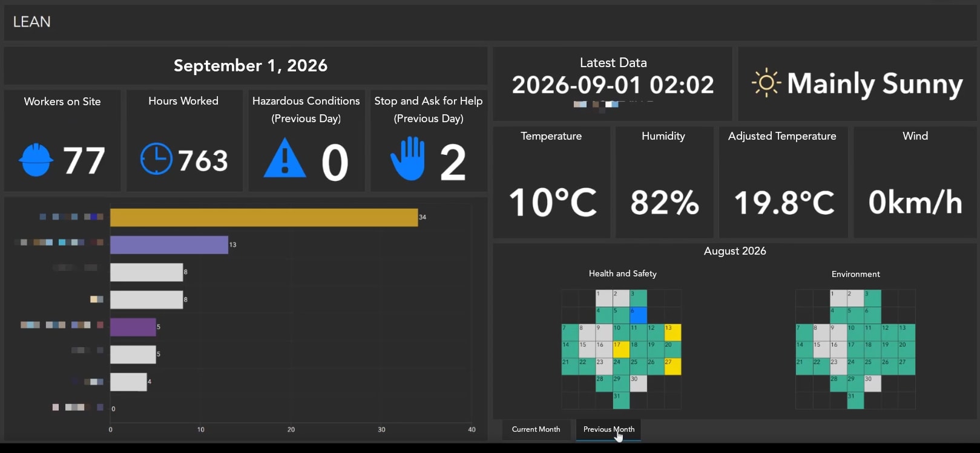The height and width of the screenshot is (453, 980).
Task: Click the Latest Data timestamp 2026-09-01 02:02
Action: click(613, 85)
